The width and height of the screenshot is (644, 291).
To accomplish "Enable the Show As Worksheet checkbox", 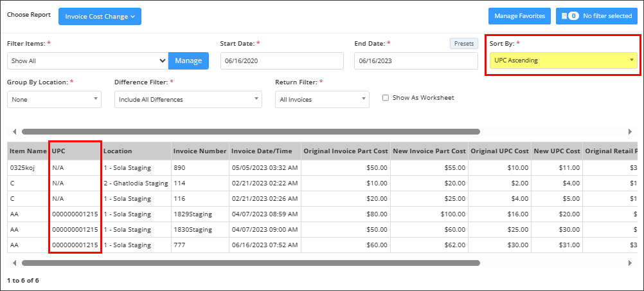I will (385, 98).
